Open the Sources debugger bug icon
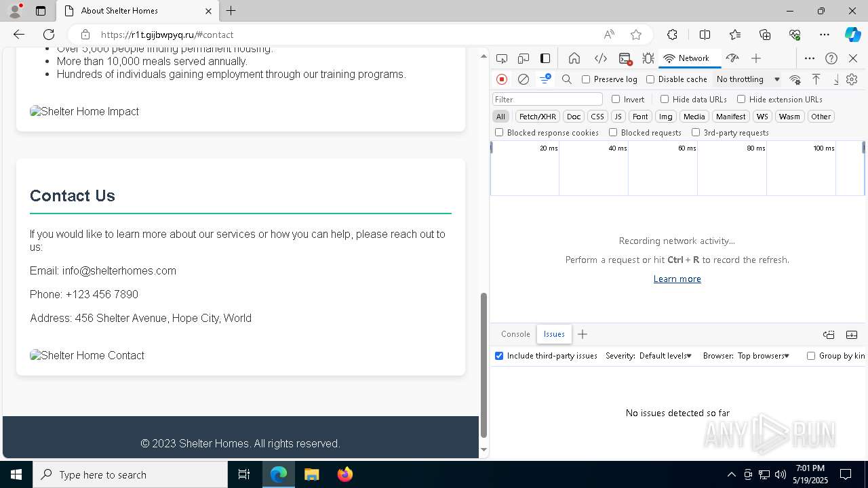 click(648, 58)
